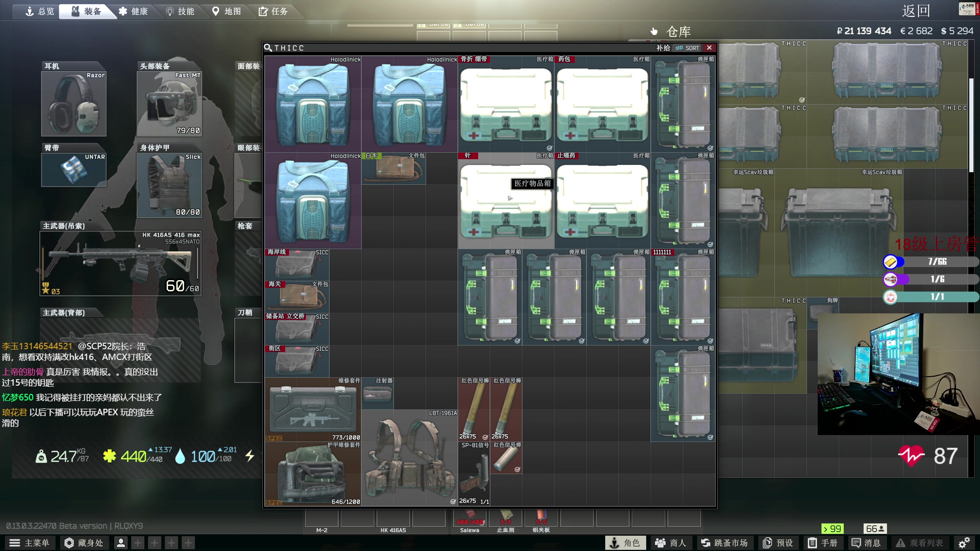Open the 跳蚤市场 flea market

click(x=725, y=543)
